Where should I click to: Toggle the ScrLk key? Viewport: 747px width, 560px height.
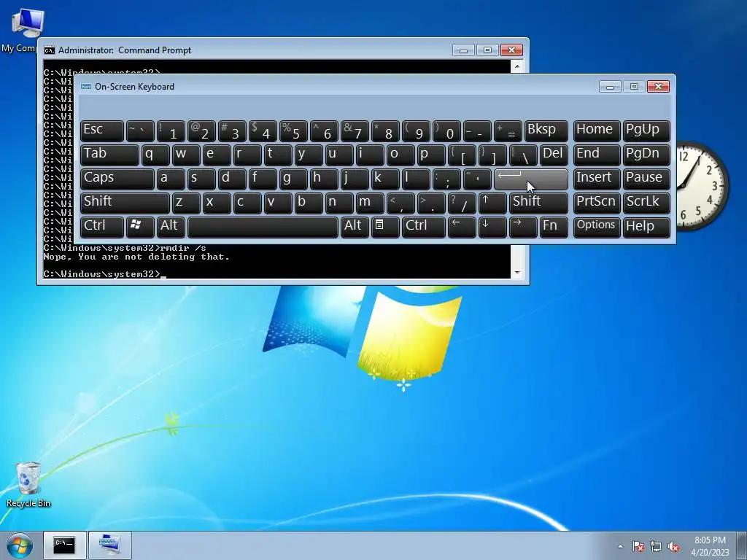pos(646,203)
